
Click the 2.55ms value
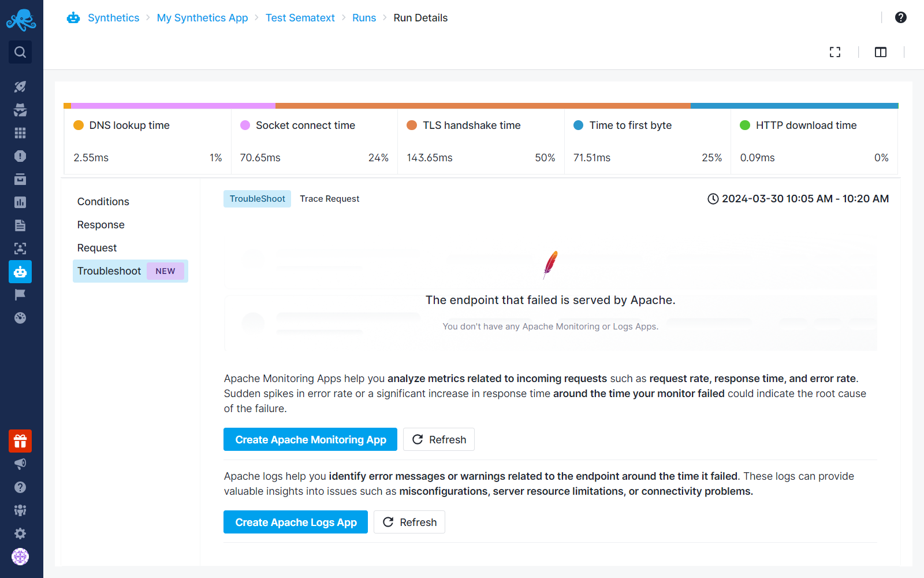click(x=91, y=158)
